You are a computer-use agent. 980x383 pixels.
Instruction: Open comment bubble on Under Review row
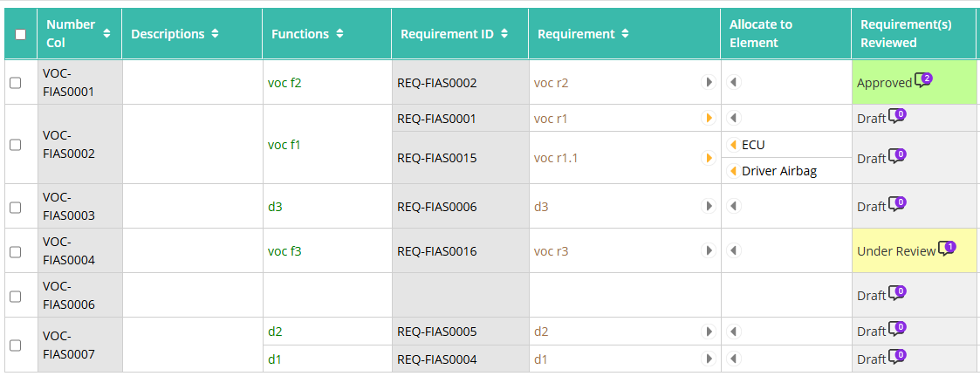947,248
